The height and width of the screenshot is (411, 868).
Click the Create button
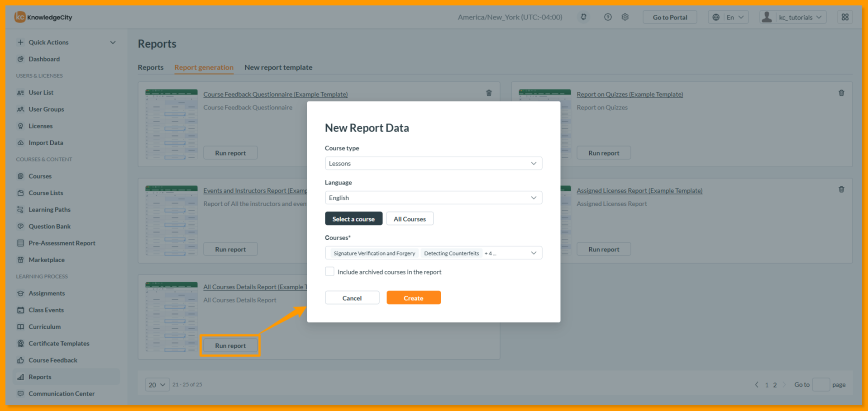(414, 298)
